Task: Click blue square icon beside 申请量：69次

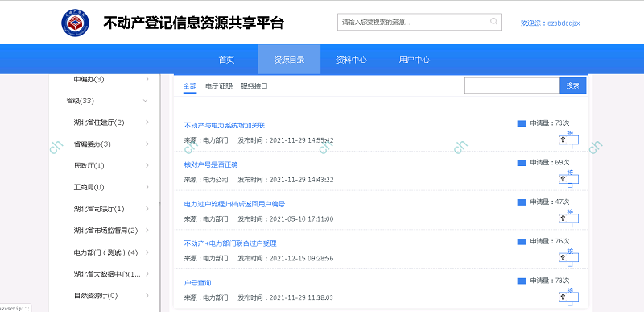Action: pos(522,163)
